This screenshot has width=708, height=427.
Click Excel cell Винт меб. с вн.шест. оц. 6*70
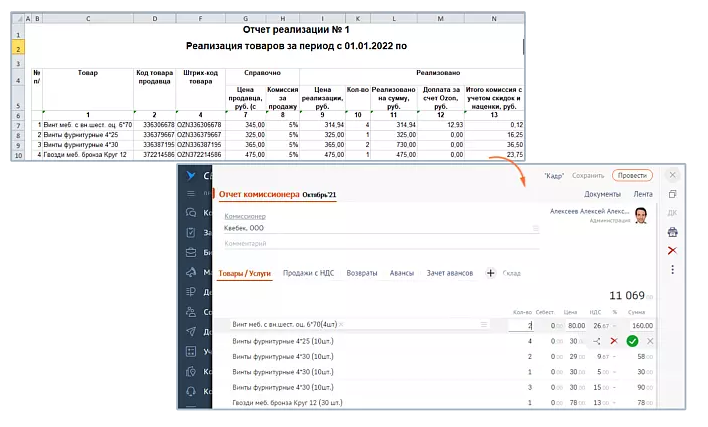88,125
